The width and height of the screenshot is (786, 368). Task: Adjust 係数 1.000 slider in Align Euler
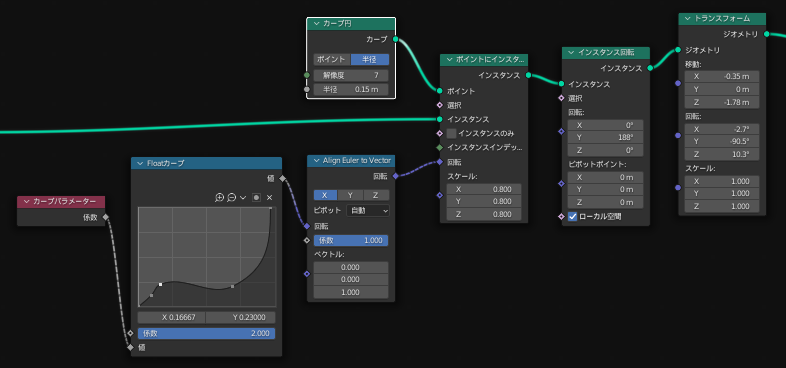(x=351, y=241)
